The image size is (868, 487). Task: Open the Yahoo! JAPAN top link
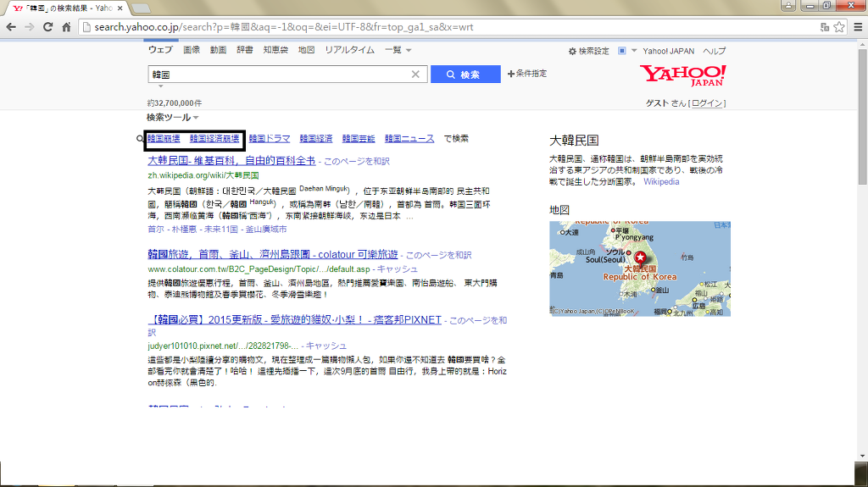[x=668, y=51]
